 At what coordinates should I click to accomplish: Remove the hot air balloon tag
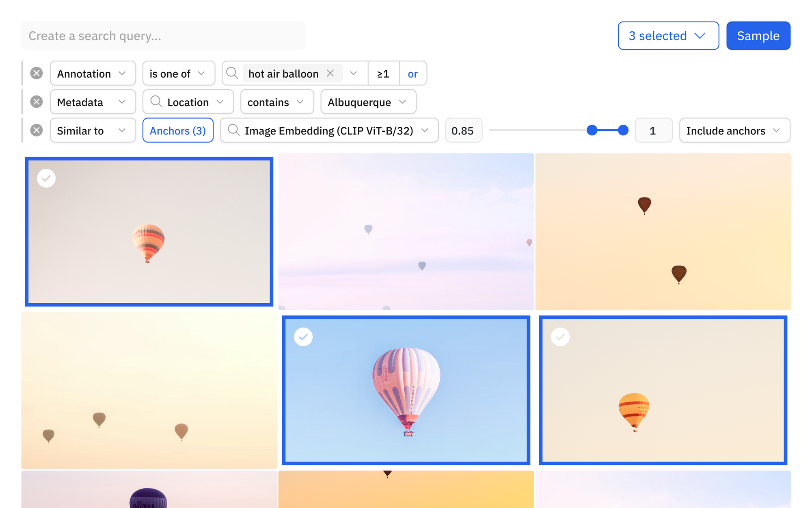(330, 74)
